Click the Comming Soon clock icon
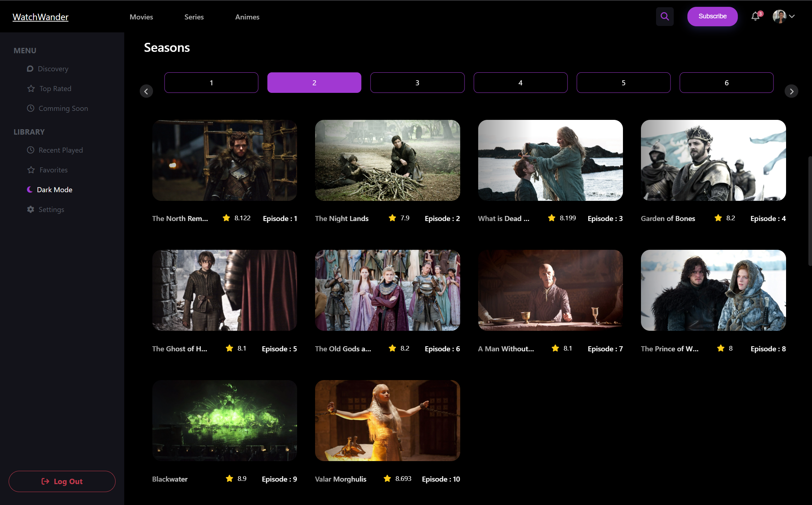Viewport: 812px width, 505px height. (x=31, y=108)
